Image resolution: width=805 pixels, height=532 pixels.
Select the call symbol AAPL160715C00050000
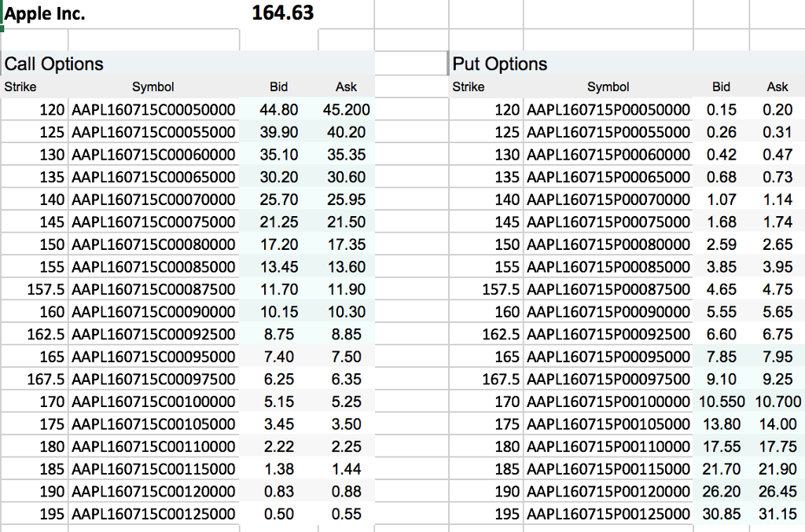point(153,110)
